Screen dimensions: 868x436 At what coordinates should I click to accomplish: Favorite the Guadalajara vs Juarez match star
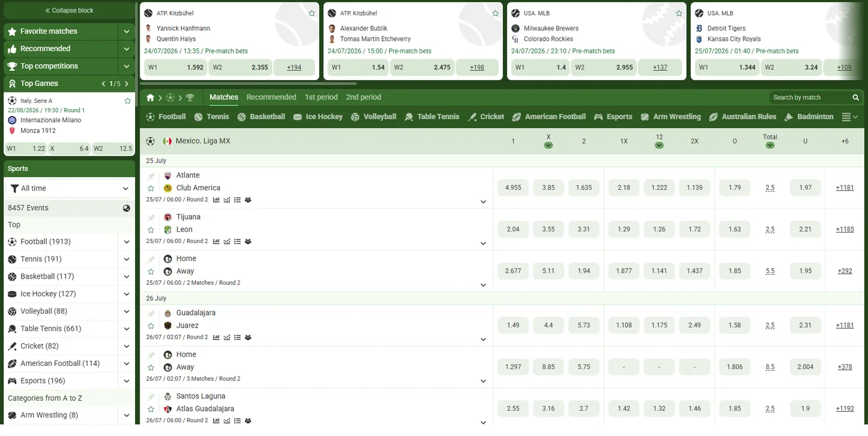tap(151, 326)
